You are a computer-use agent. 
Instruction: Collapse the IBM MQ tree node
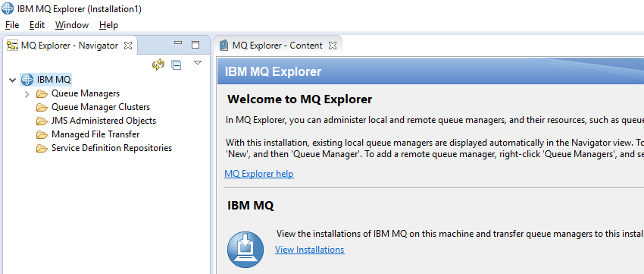click(x=12, y=80)
